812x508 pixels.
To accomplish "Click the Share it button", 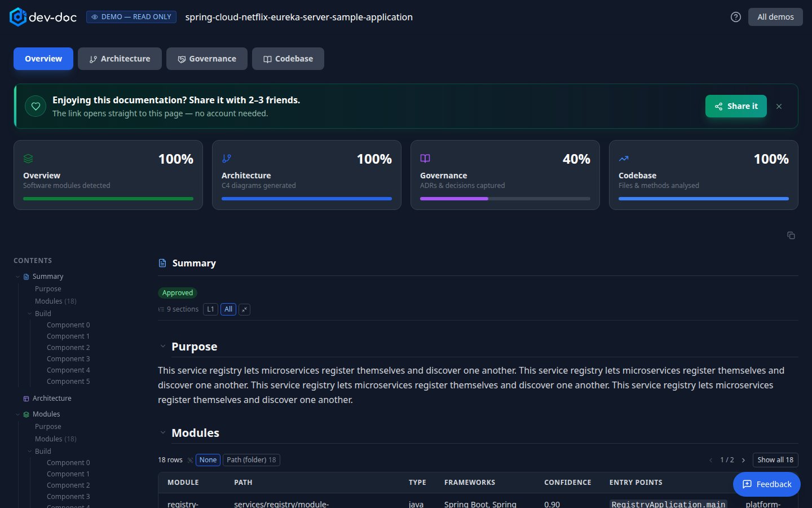I will (x=736, y=106).
